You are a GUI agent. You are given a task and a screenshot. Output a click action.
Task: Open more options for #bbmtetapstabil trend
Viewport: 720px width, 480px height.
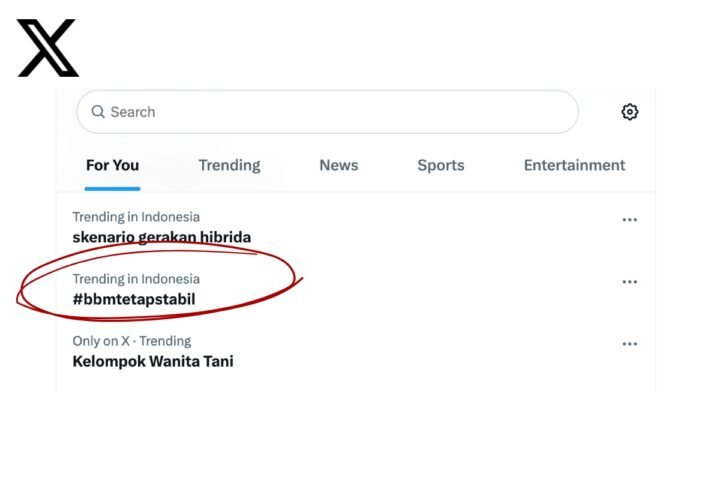pos(630,282)
